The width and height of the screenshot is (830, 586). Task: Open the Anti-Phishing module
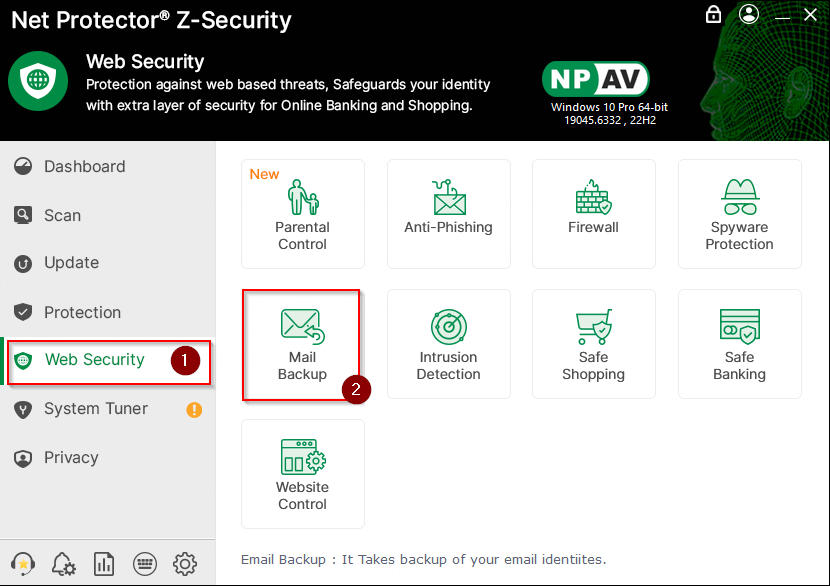pos(448,213)
